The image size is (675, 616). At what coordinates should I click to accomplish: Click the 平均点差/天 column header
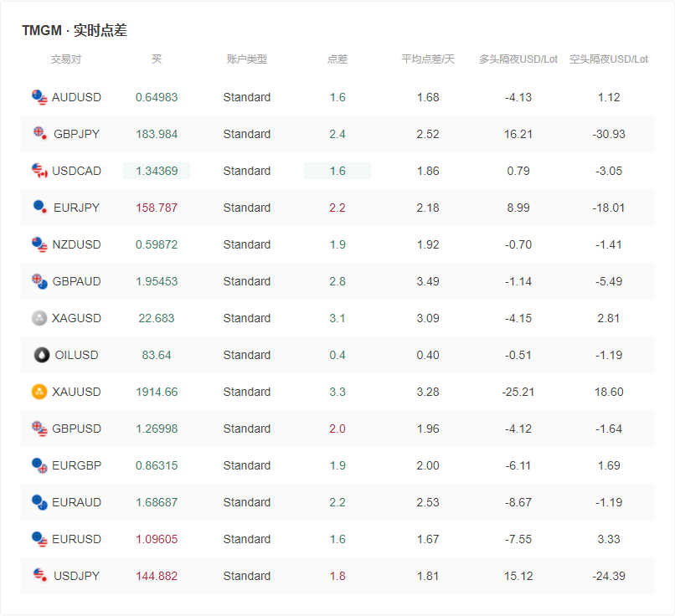coord(428,59)
